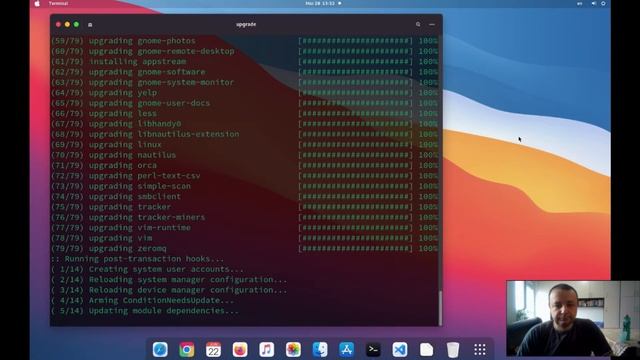Open the terminal window hamburger menu
The width and height of the screenshot is (640, 360).
(432, 24)
